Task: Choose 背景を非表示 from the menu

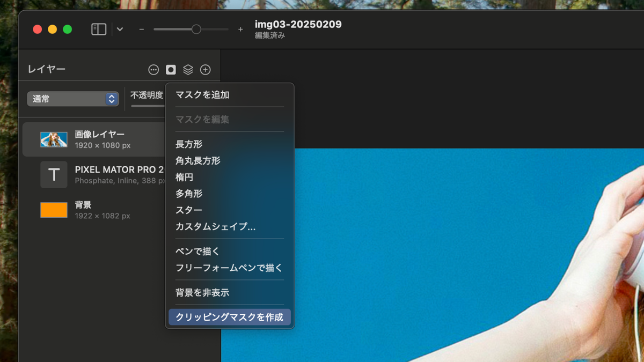Action: (x=230, y=293)
